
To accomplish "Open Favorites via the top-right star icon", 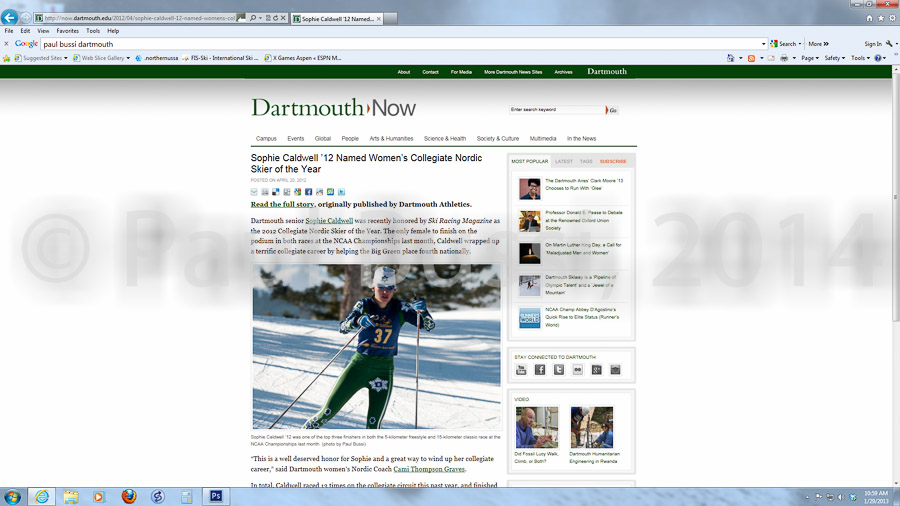I will tap(881, 18).
